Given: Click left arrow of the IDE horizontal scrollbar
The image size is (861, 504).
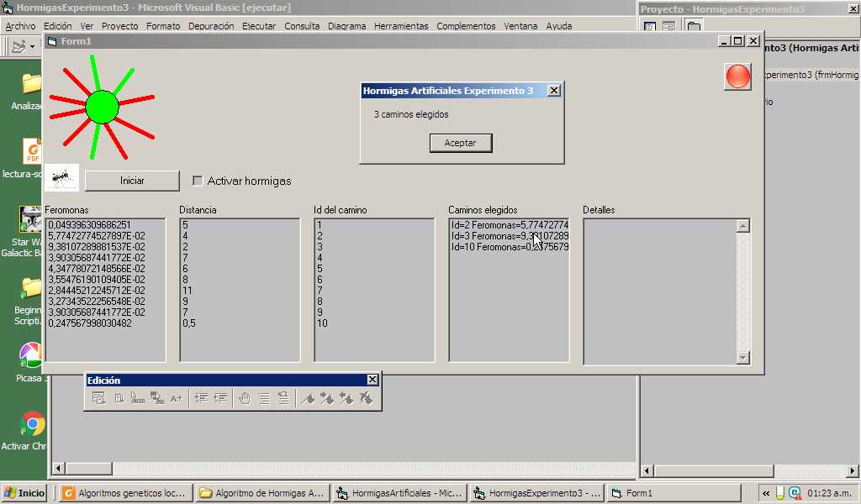Looking at the screenshot, I should point(58,469).
